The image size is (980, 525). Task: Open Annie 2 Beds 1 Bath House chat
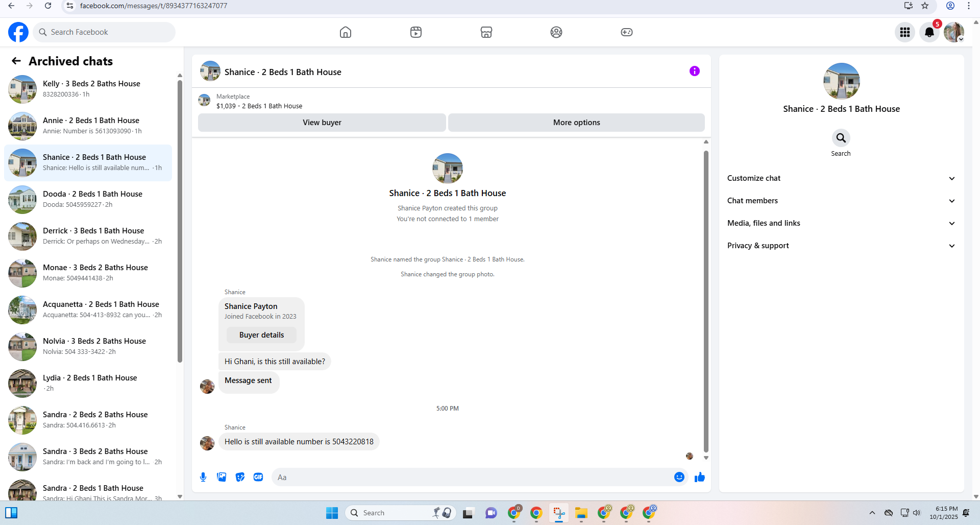[x=88, y=126]
